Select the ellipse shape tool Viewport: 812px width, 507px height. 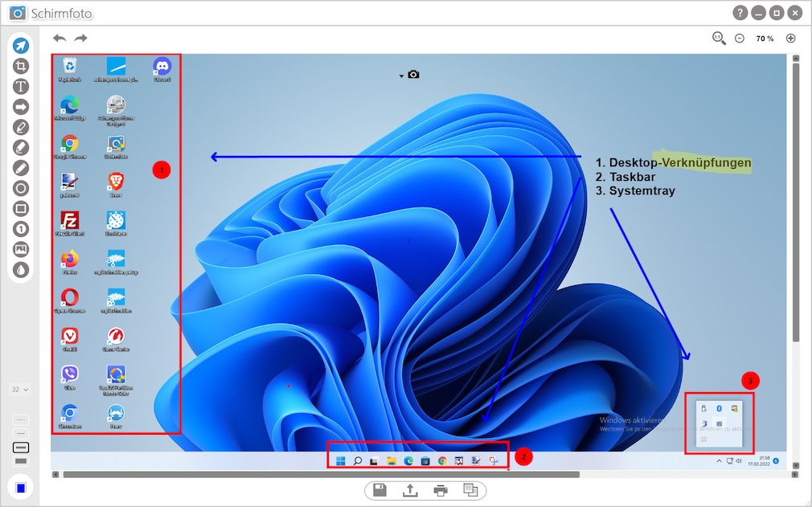21,188
